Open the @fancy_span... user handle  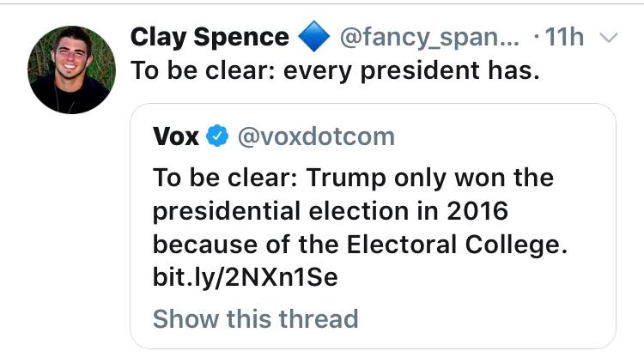tap(429, 37)
